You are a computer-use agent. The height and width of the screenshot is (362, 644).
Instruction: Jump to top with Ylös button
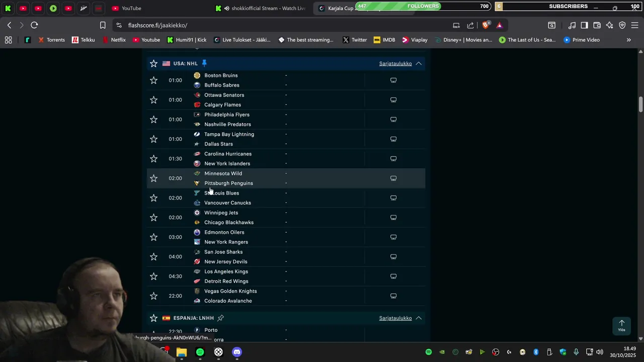(621, 326)
